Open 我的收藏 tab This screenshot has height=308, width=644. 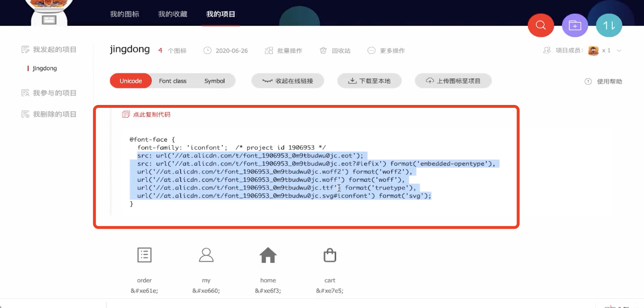point(173,14)
